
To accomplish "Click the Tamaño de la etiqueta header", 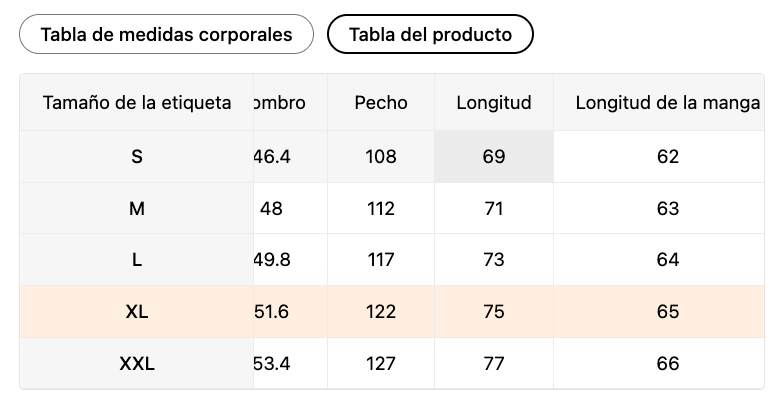I will point(137,102).
